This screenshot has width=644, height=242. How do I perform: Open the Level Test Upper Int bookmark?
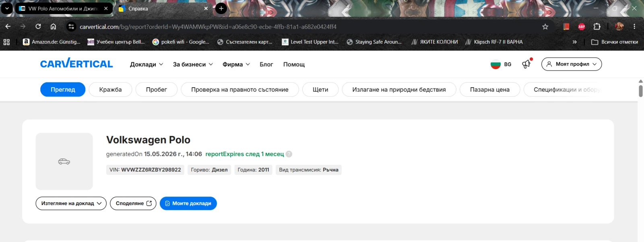310,42
